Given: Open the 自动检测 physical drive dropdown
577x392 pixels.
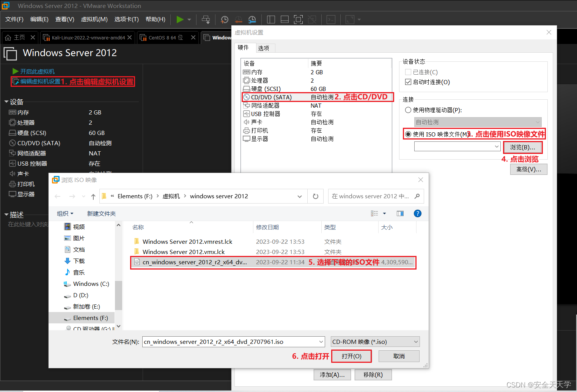Looking at the screenshot, I should [478, 122].
